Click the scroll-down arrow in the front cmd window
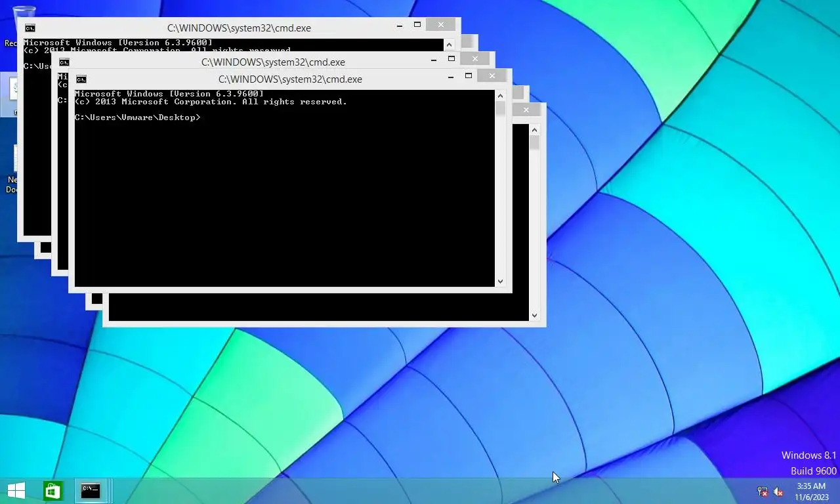Viewport: 840px width, 504px height. tap(500, 282)
